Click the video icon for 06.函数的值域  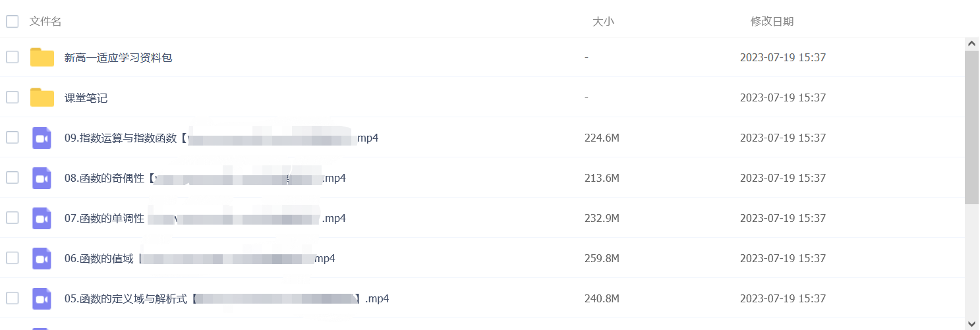pos(42,258)
